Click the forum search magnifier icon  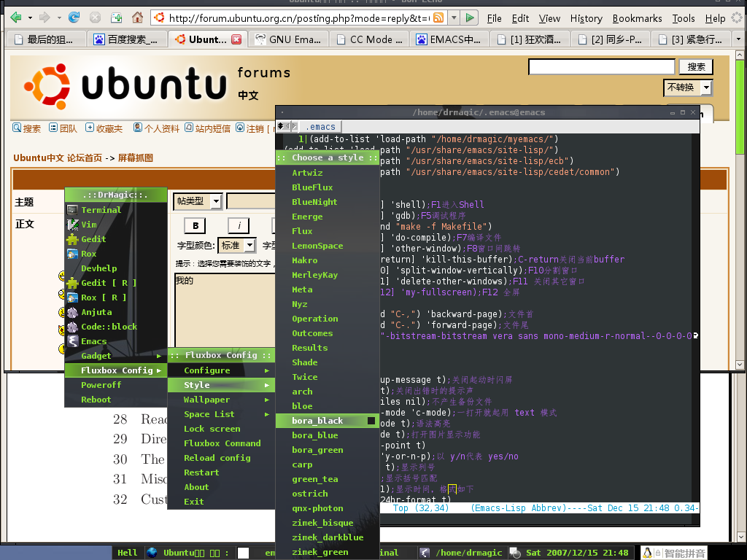point(18,128)
